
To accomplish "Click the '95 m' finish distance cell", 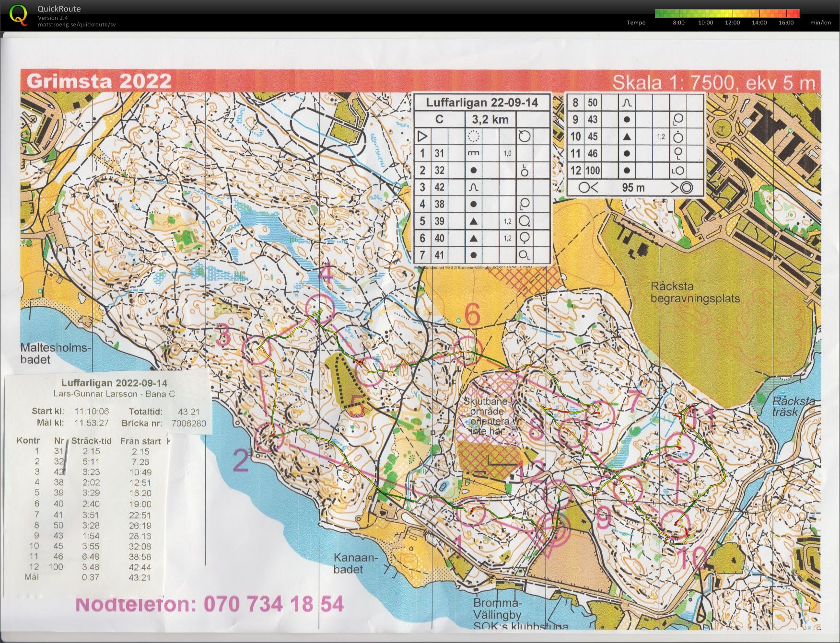I will coord(633,187).
